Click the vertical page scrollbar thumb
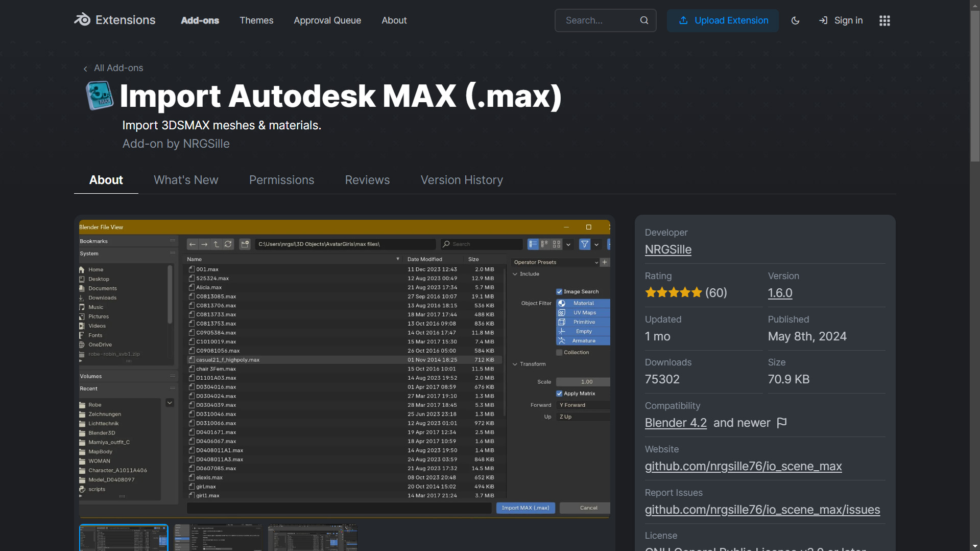This screenshot has width=980, height=551. tap(975, 85)
